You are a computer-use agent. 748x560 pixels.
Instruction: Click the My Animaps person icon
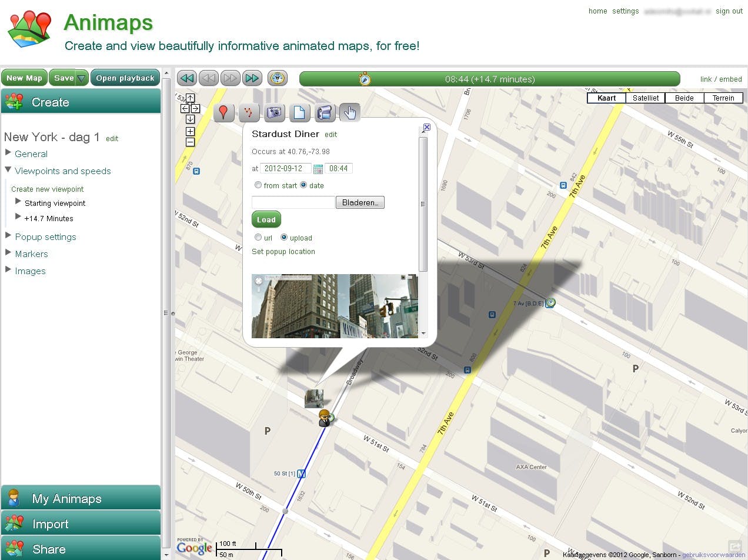tap(14, 498)
